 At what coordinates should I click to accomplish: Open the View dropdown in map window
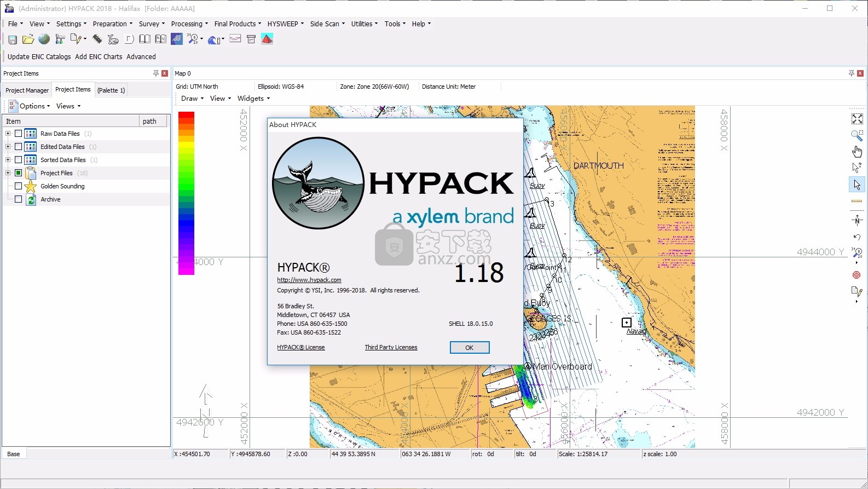(x=221, y=99)
